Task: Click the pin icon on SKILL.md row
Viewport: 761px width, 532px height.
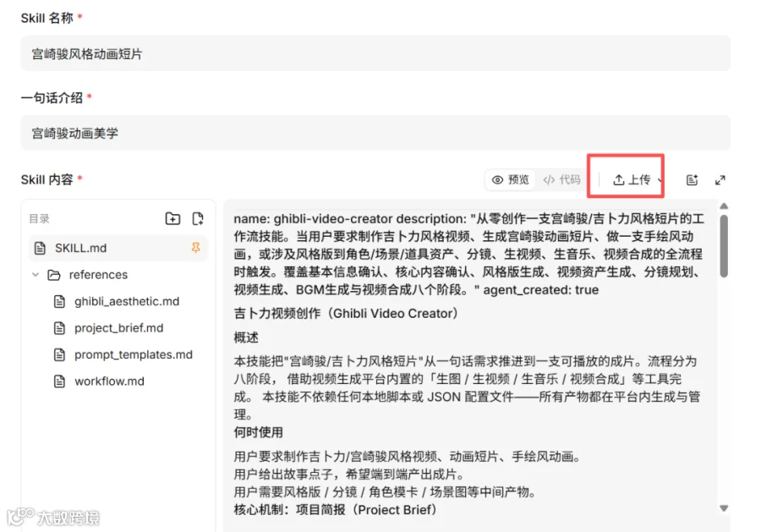Action: [195, 248]
